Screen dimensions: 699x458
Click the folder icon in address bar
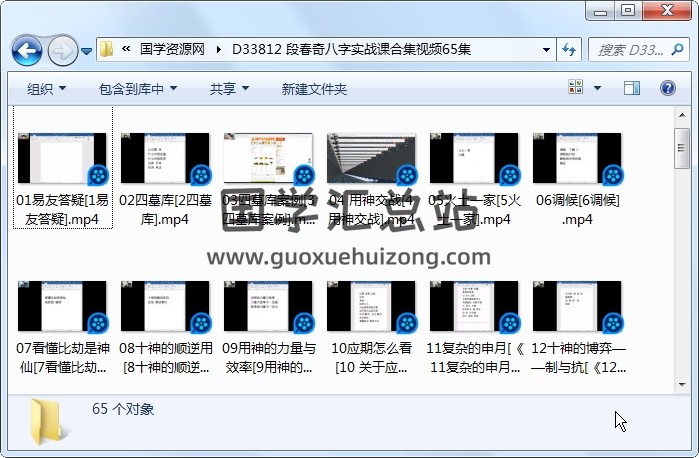(x=106, y=49)
